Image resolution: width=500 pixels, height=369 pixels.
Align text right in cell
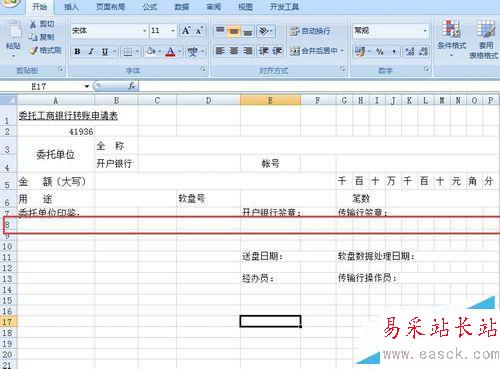click(248, 51)
